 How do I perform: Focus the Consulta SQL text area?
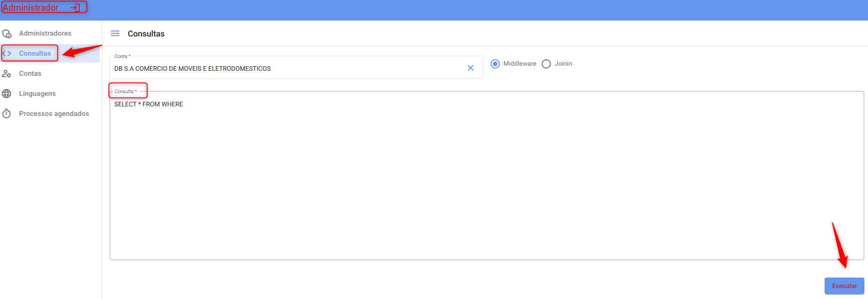tap(486, 178)
